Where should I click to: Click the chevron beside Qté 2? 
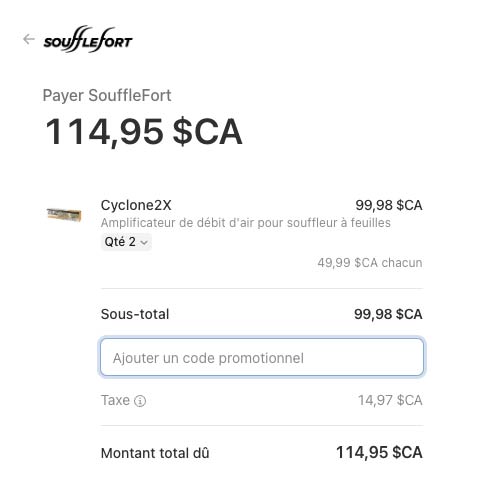pos(144,243)
